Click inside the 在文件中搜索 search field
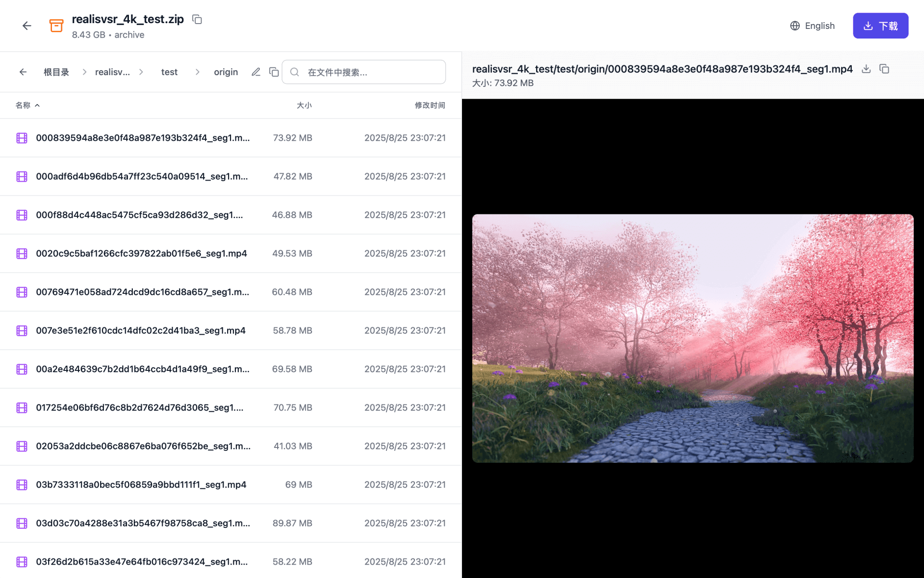Screen dimensions: 924x578 coord(363,72)
